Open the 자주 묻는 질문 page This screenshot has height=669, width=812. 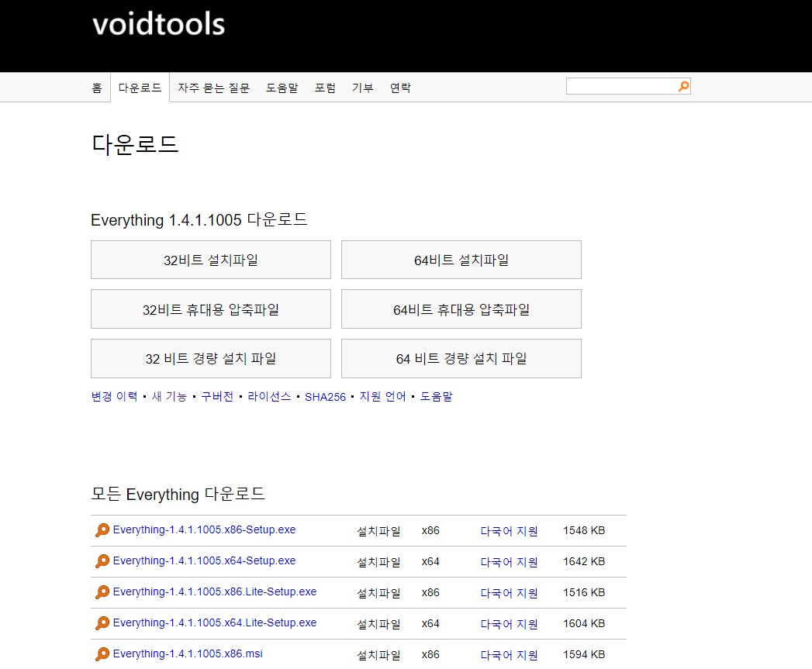[214, 88]
